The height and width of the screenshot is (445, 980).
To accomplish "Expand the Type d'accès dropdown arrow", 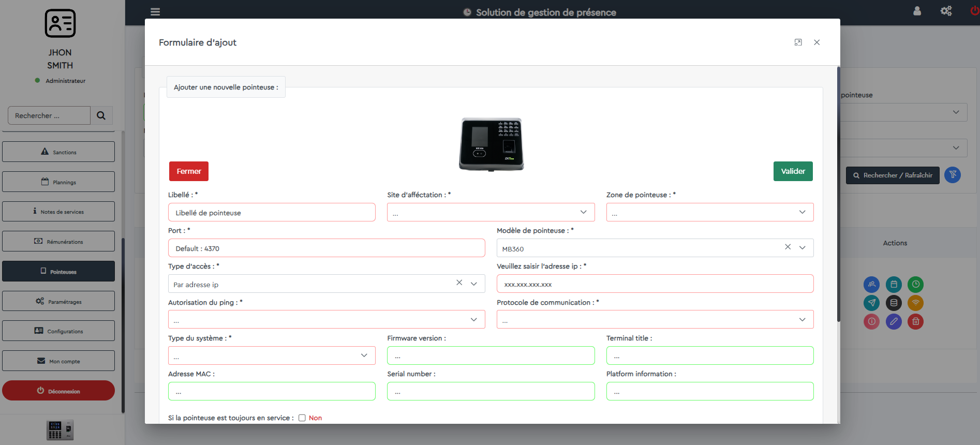I will point(474,284).
